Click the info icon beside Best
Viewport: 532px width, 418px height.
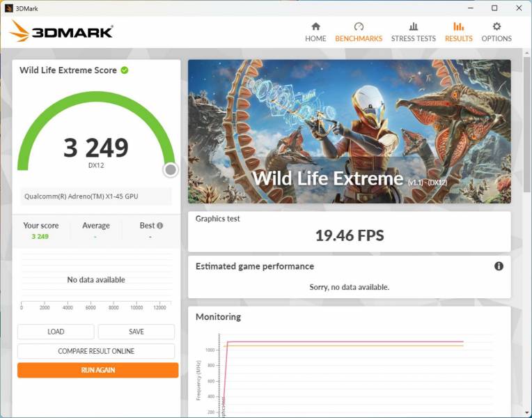[x=160, y=226]
